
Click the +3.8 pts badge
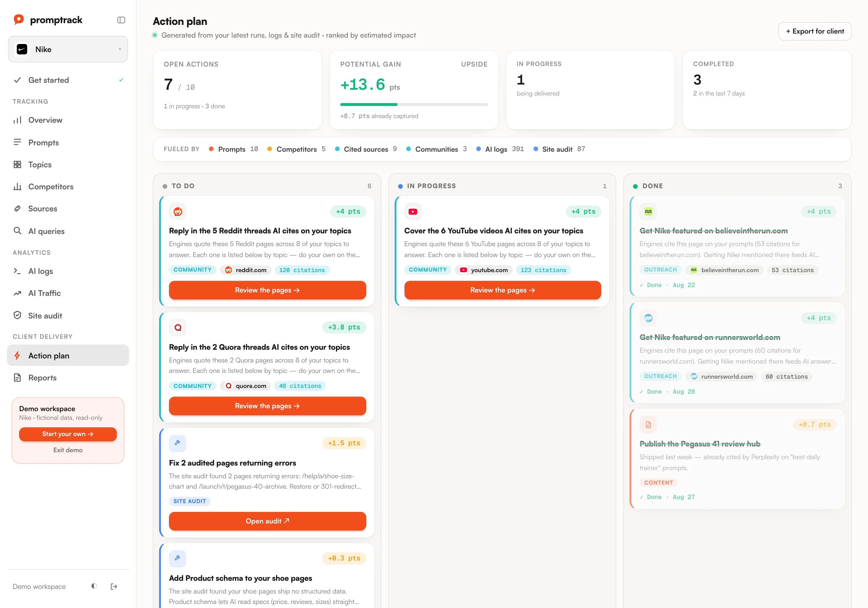344,327
